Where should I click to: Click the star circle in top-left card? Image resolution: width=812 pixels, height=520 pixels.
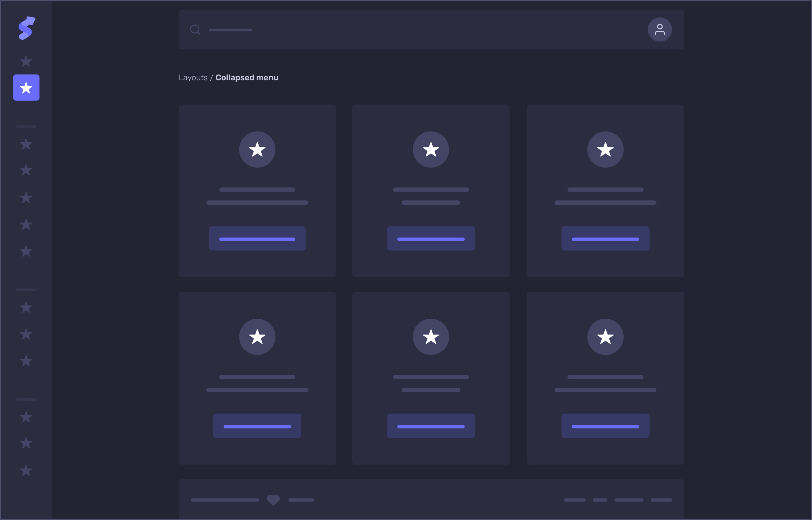click(x=257, y=150)
